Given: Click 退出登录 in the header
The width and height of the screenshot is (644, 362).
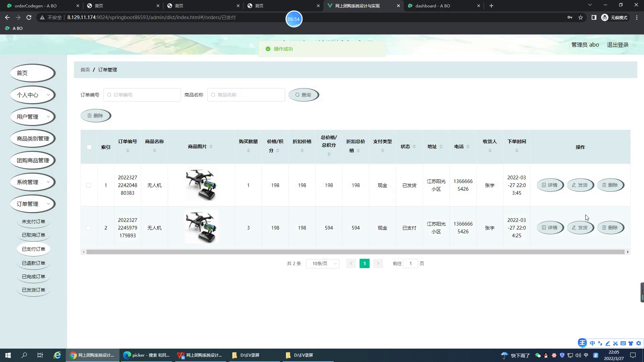Looking at the screenshot, I should [x=618, y=45].
